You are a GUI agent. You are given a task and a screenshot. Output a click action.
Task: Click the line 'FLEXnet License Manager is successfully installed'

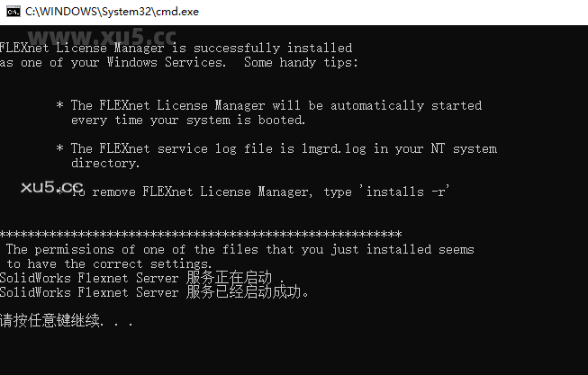pyautogui.click(x=176, y=48)
